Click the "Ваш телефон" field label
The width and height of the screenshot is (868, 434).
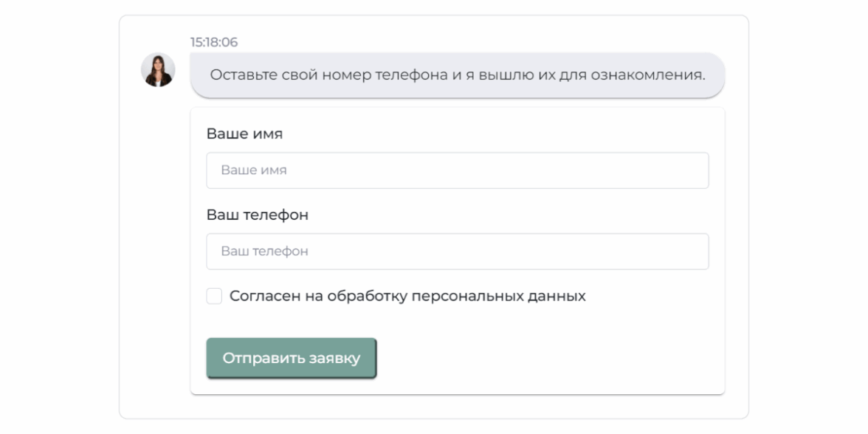coord(257,216)
